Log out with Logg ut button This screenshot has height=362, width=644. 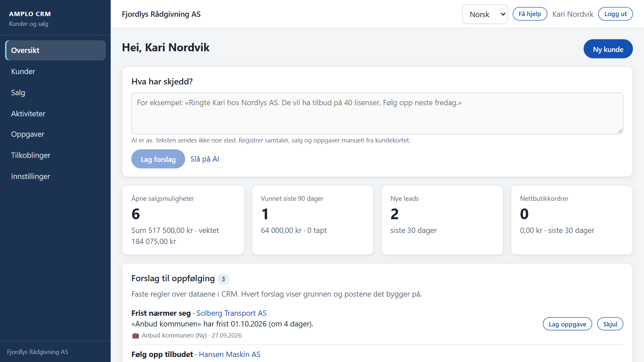pyautogui.click(x=615, y=14)
